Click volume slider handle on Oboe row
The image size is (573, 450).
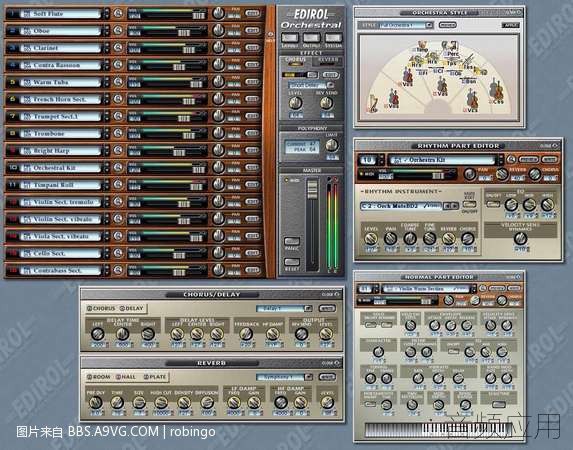pyautogui.click(x=183, y=33)
